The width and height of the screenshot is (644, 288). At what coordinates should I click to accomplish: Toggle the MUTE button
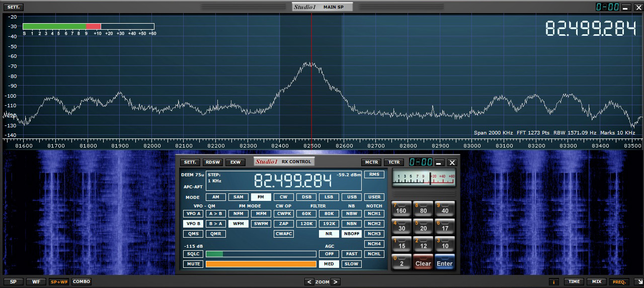[193, 264]
